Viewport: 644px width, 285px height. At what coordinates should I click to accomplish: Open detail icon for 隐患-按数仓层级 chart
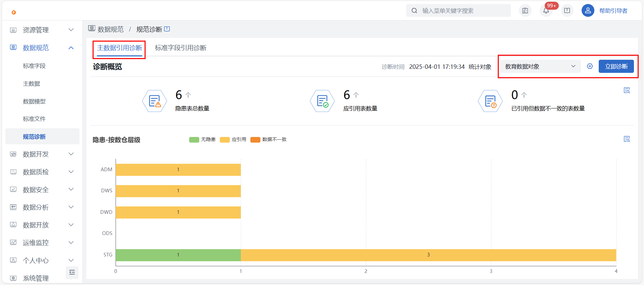627,139
